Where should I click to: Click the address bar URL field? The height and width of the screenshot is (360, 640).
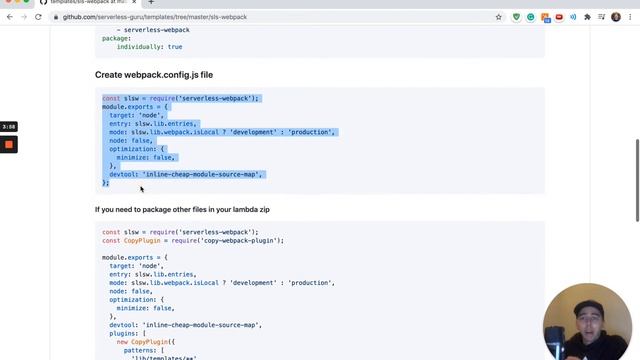coord(273,17)
